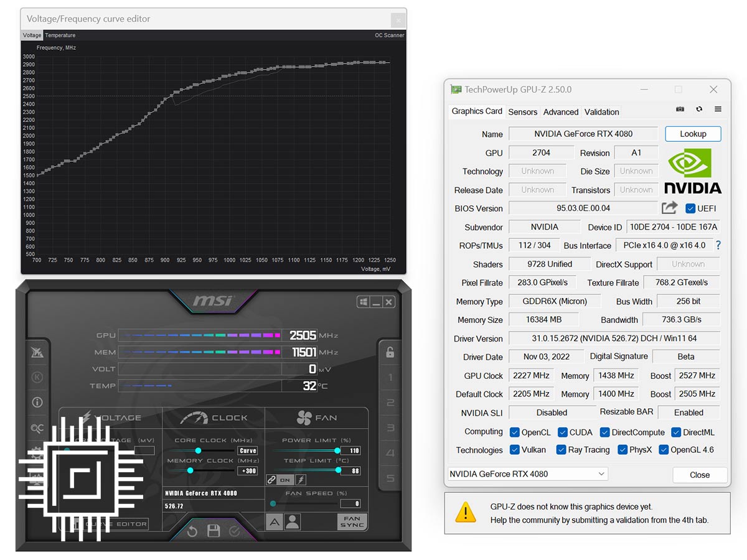Start the OC scanner sidebar icon
This screenshot has height=560, width=747.
click(37, 428)
